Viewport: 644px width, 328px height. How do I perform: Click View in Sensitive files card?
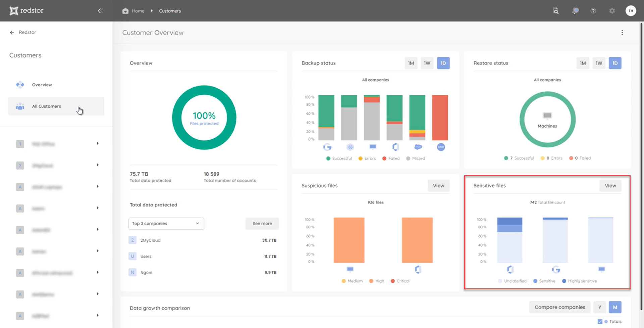pos(610,186)
